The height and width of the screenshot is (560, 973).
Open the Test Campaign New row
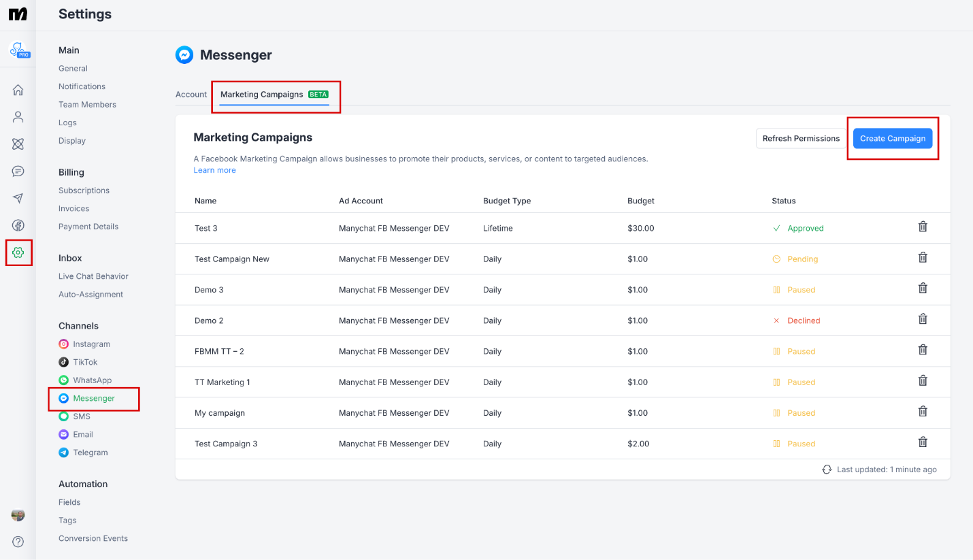pos(232,259)
